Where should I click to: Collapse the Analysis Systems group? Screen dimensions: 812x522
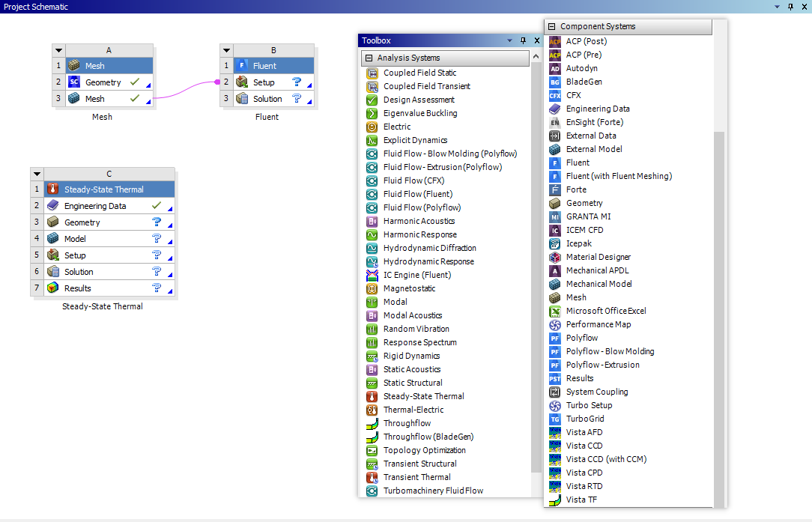369,58
